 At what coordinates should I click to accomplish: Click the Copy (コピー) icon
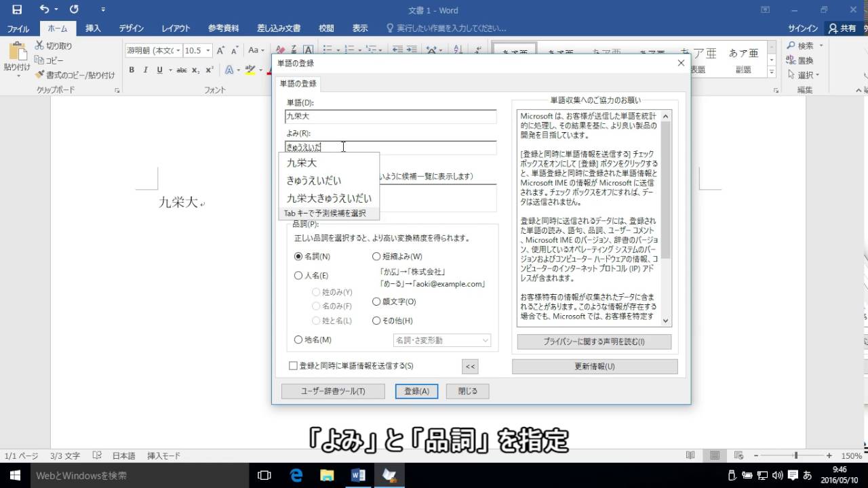coord(39,60)
